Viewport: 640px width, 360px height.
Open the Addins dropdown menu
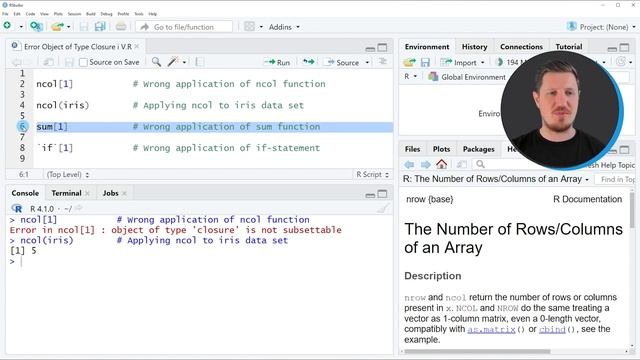coord(284,27)
